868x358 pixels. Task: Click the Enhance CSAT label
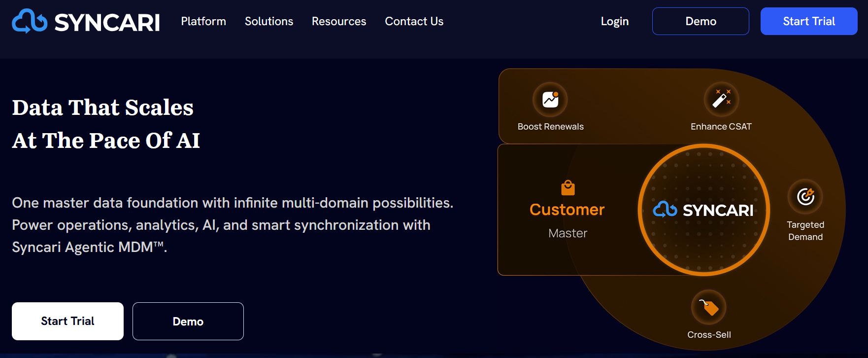(721, 127)
